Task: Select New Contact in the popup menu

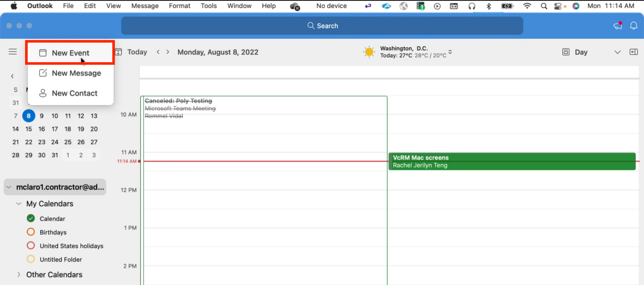Action: (71, 93)
